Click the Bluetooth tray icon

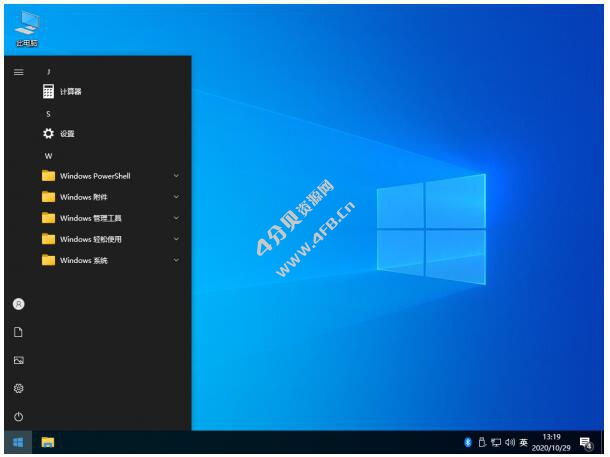point(467,441)
